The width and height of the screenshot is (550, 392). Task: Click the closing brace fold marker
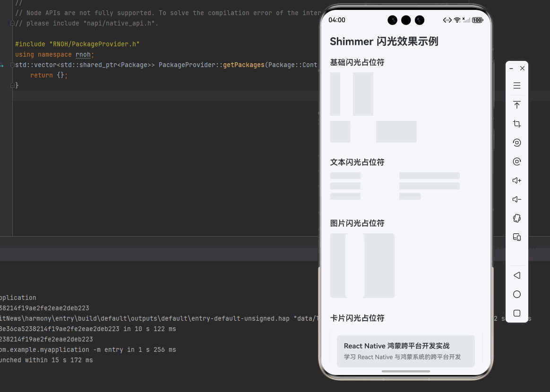click(x=12, y=85)
